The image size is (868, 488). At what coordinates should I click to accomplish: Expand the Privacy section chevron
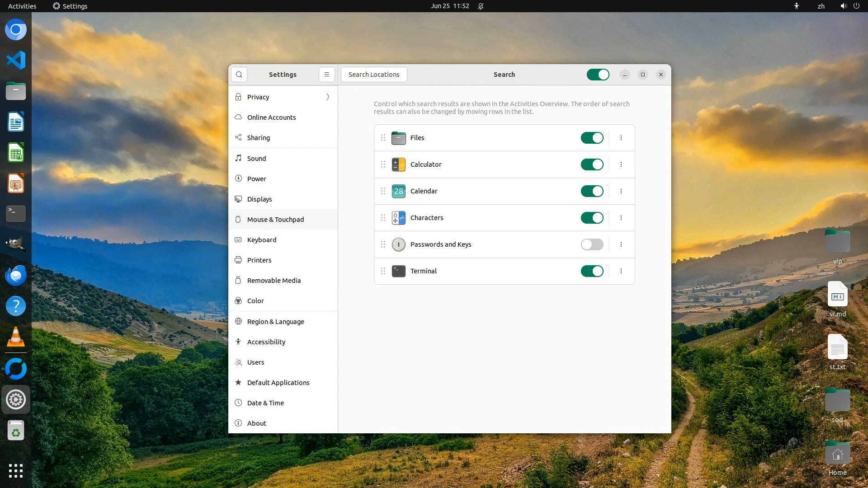click(x=328, y=97)
